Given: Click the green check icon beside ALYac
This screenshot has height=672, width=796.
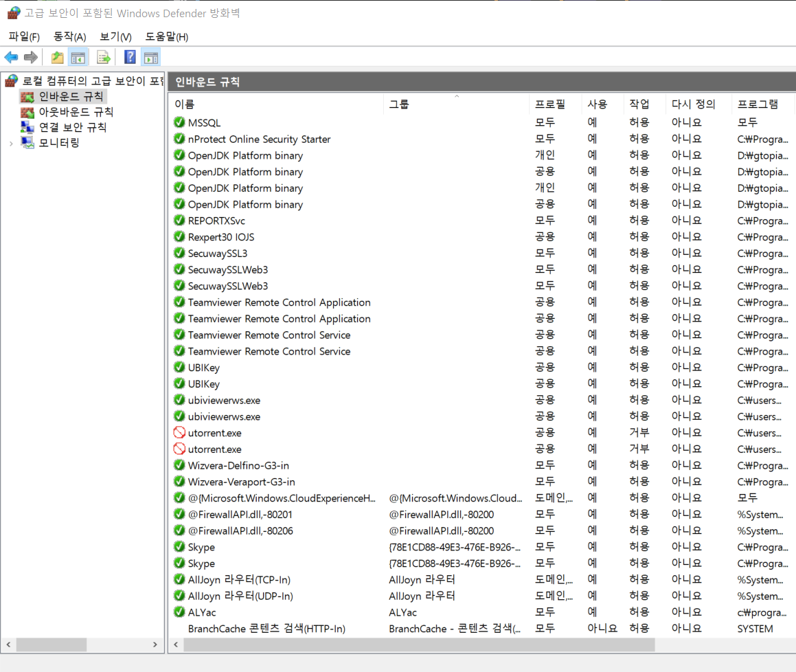Looking at the screenshot, I should pyautogui.click(x=179, y=612).
